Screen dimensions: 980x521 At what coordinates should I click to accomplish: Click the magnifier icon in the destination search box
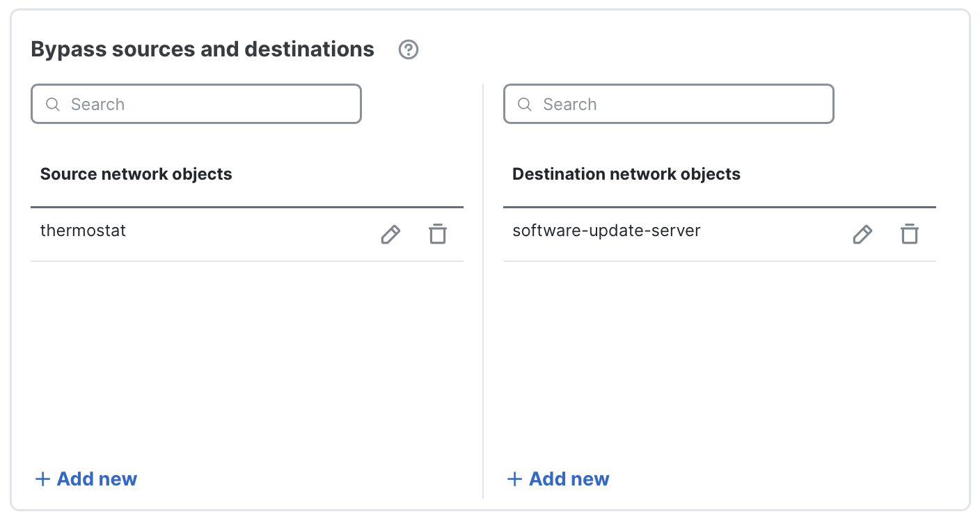(x=525, y=104)
